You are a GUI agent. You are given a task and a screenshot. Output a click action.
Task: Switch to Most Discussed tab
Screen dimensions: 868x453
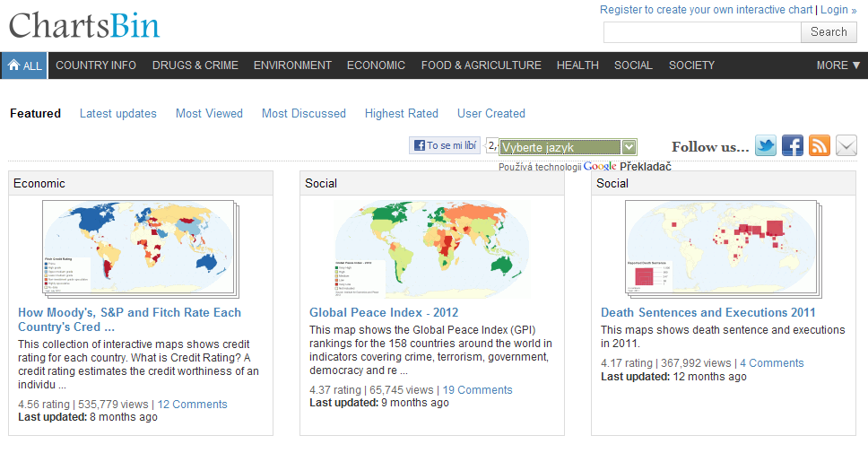[x=304, y=114]
